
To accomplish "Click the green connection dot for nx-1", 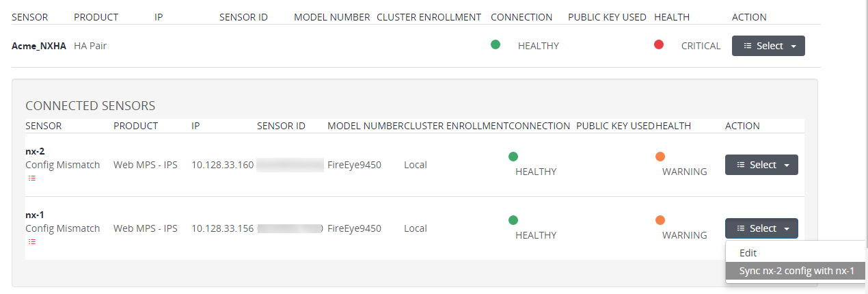I will pyautogui.click(x=513, y=220).
